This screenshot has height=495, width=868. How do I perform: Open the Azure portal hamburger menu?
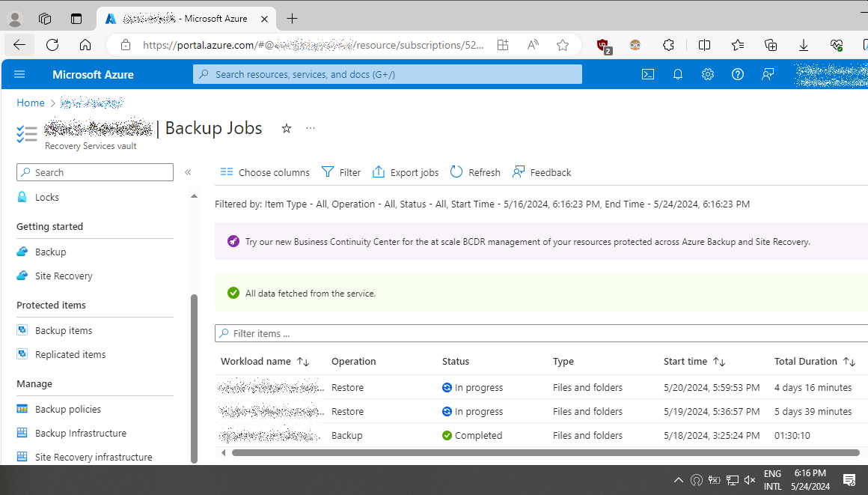[19, 74]
